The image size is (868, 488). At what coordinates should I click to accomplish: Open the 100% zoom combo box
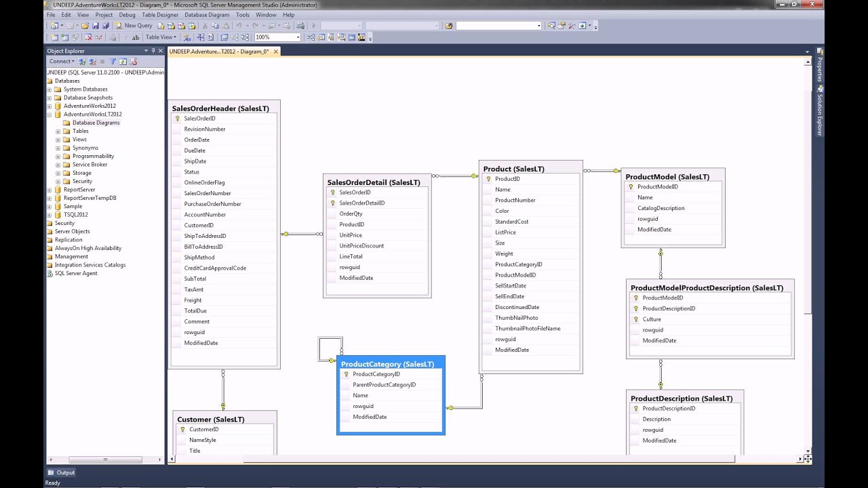click(x=277, y=37)
